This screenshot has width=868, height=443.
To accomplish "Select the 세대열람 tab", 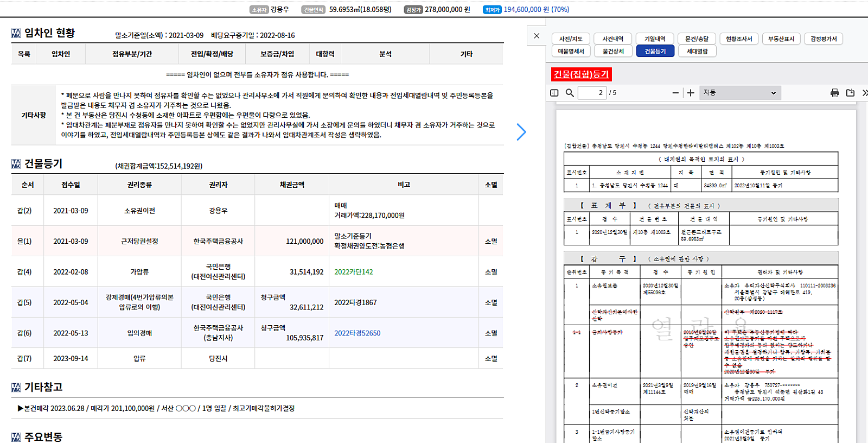I will click(x=697, y=51).
